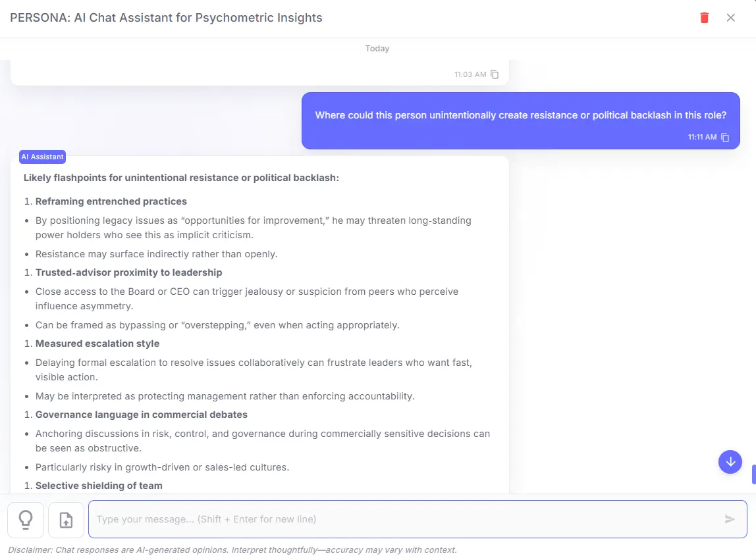Click the chat scrollbar on right edge
756x560 pixels.
pos(753,474)
